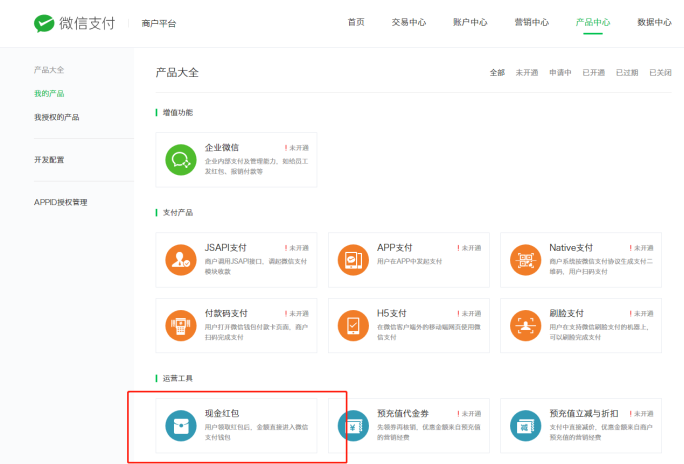Filter products by 全部
Screen dimensions: 684x464
tap(497, 72)
